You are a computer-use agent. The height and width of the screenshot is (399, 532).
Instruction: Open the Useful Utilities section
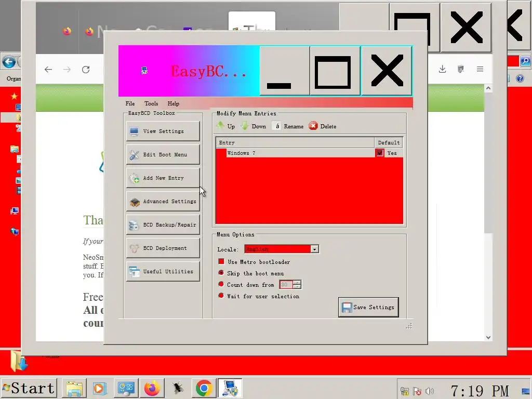(163, 271)
